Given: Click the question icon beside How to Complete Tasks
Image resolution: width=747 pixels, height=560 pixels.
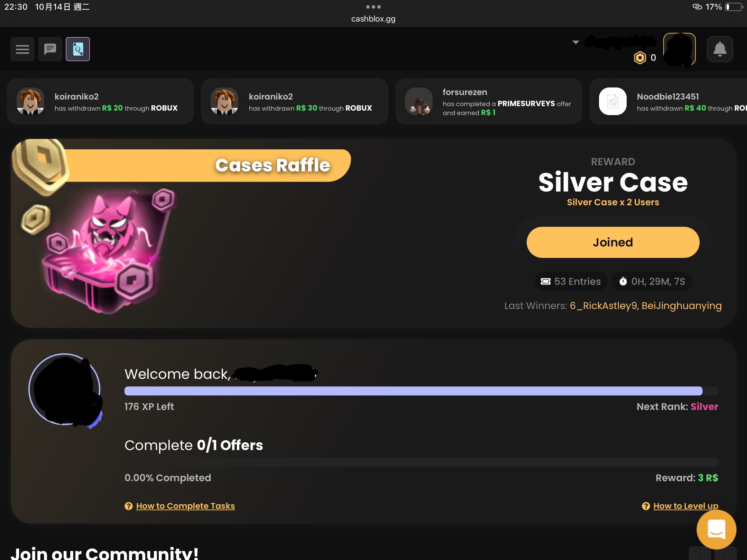Looking at the screenshot, I should pyautogui.click(x=129, y=506).
